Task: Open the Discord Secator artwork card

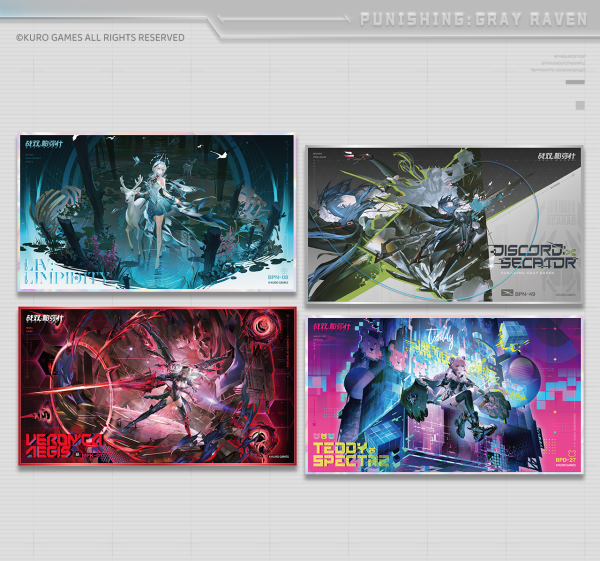Action: [445, 223]
